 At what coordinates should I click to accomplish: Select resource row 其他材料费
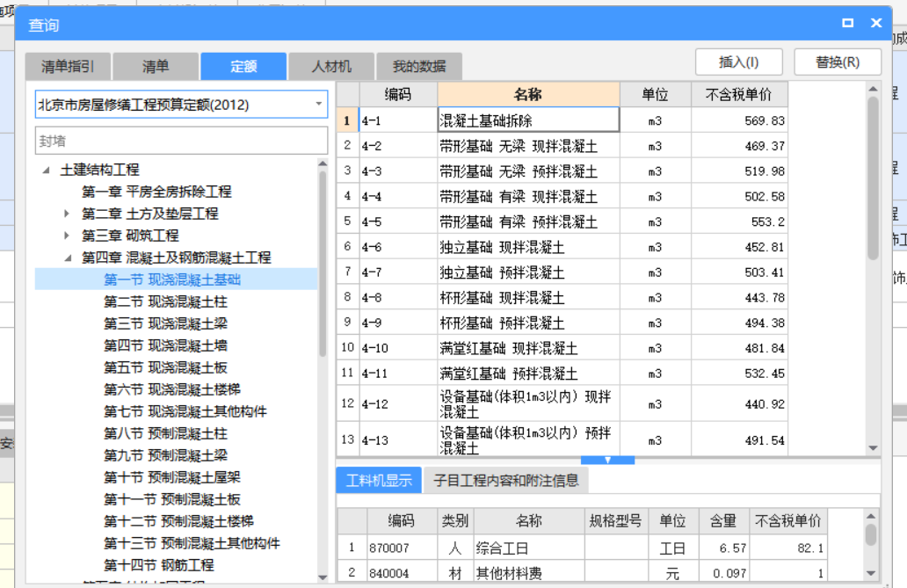pos(583,573)
